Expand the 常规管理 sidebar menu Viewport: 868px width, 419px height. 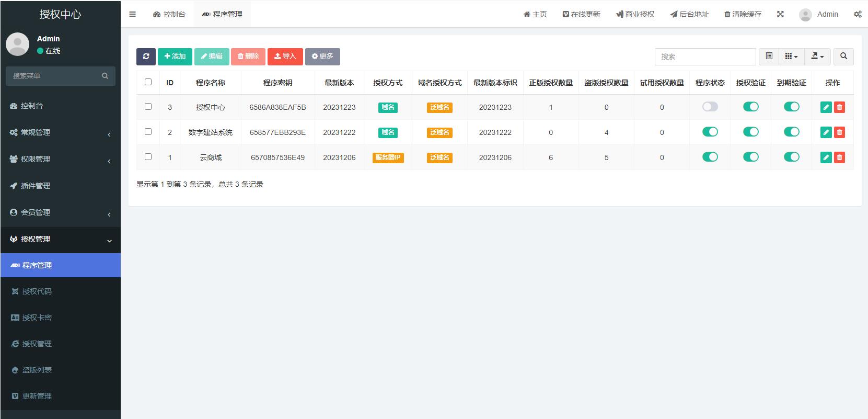(61, 132)
